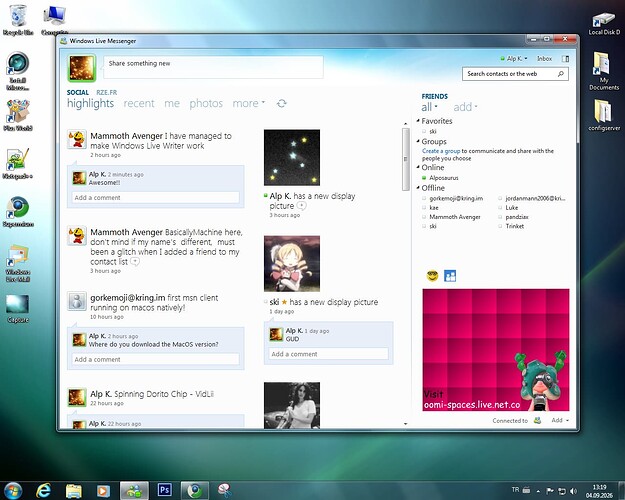Open the Alp K. status dropdown

[514, 59]
